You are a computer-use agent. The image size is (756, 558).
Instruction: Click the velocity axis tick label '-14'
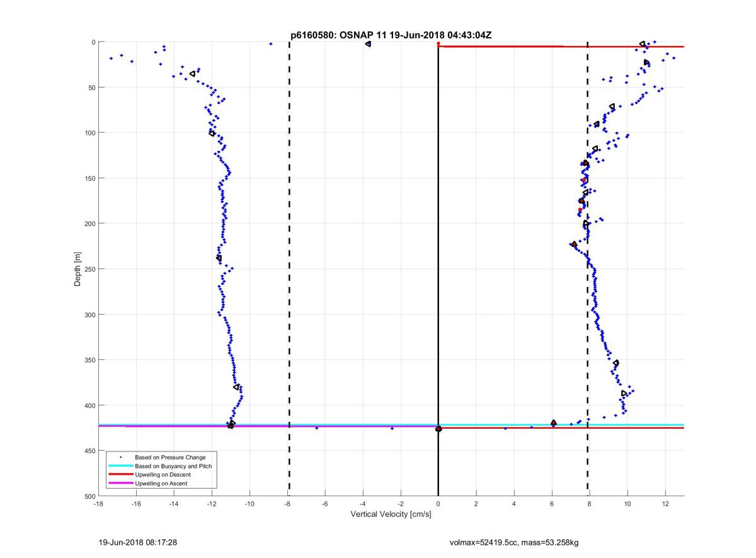tap(173, 504)
